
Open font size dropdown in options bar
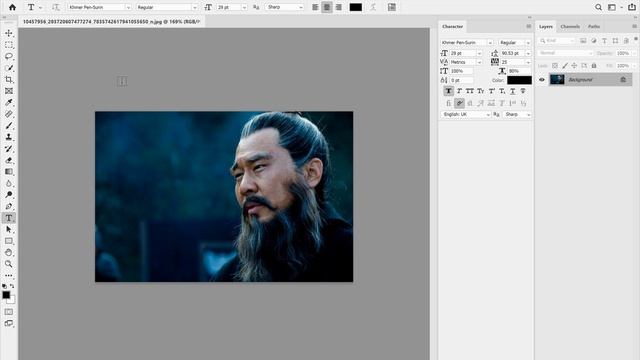click(244, 7)
